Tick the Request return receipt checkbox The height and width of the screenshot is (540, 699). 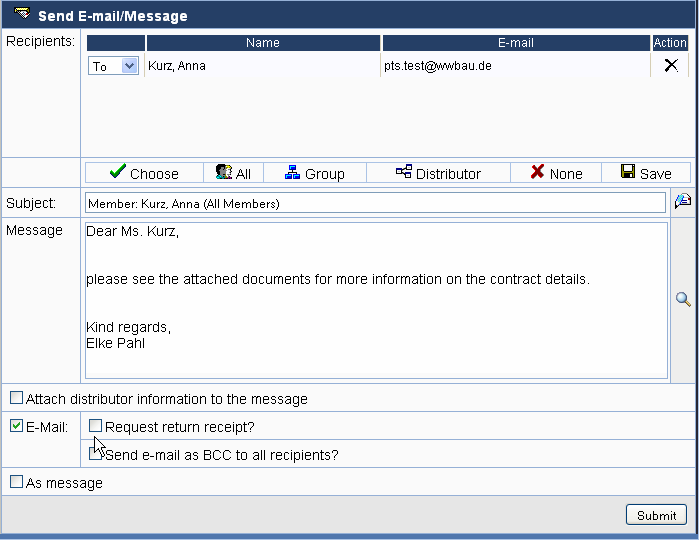(x=96, y=426)
